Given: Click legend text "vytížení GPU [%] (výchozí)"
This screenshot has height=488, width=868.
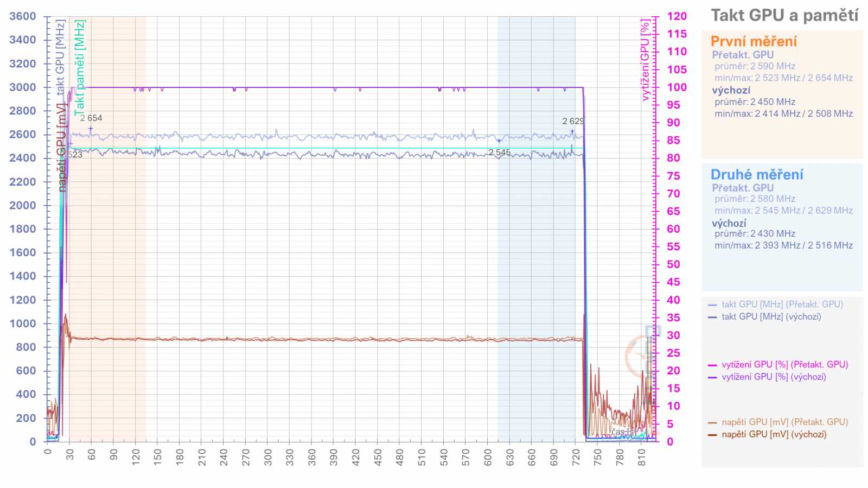Looking at the screenshot, I should click(774, 377).
